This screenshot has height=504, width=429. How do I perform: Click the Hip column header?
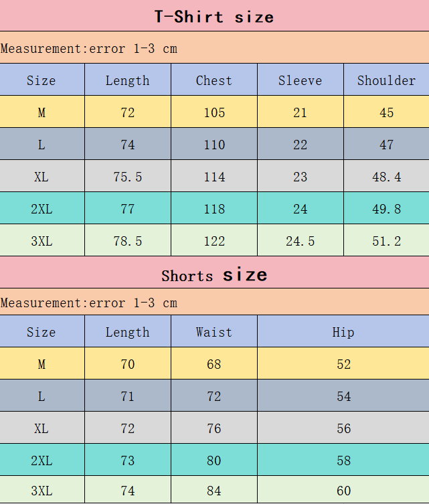343,332
